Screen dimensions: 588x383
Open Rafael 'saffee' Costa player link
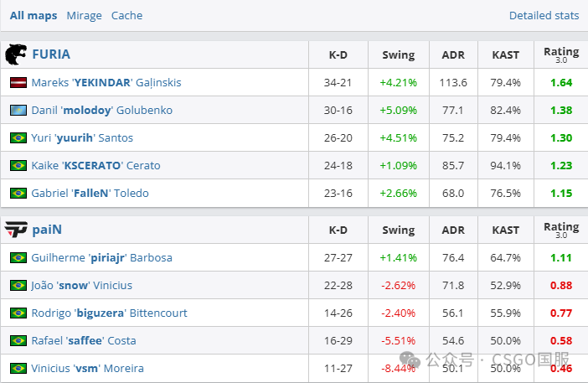tap(84, 340)
